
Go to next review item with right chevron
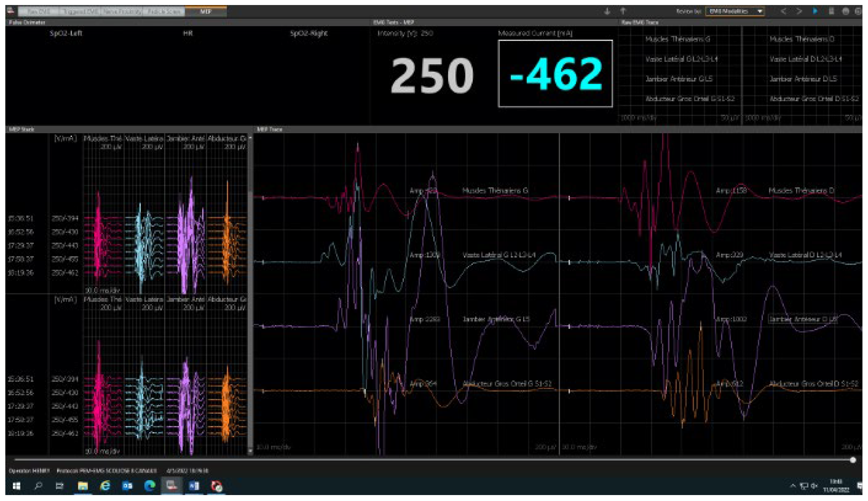click(799, 11)
